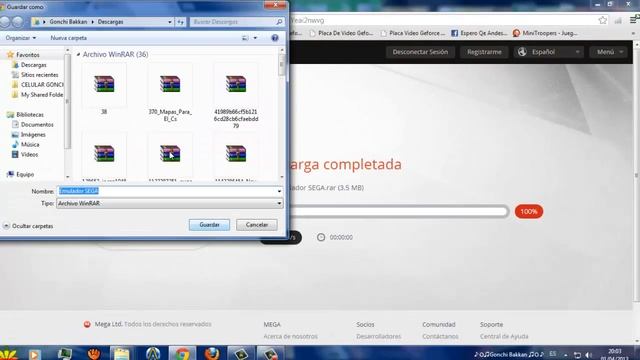Open Placa De Video Gefo bookmark
Image resolution: width=640 pixels, height=360 pixels.
click(341, 33)
